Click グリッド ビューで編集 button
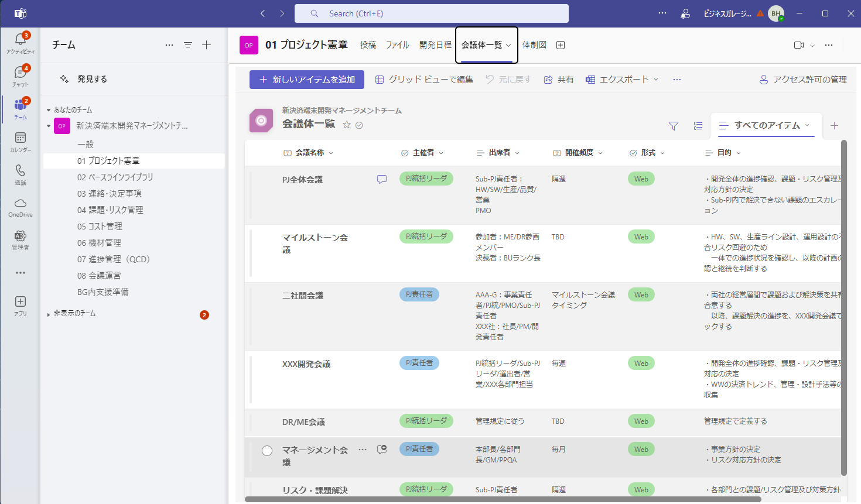 (424, 80)
